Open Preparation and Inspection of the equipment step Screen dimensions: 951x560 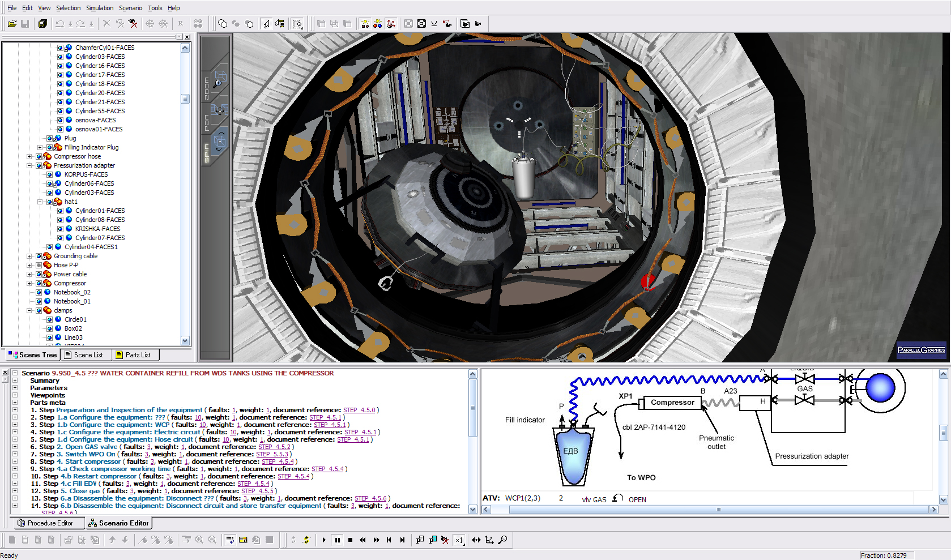pyautogui.click(x=129, y=410)
